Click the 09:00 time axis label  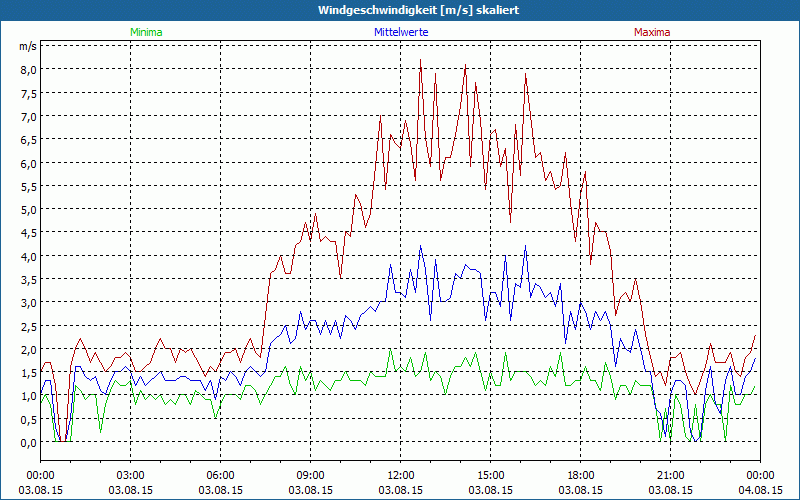[x=311, y=476]
